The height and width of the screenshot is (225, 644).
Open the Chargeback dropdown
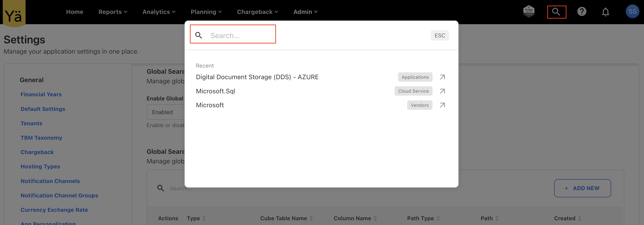[257, 11]
